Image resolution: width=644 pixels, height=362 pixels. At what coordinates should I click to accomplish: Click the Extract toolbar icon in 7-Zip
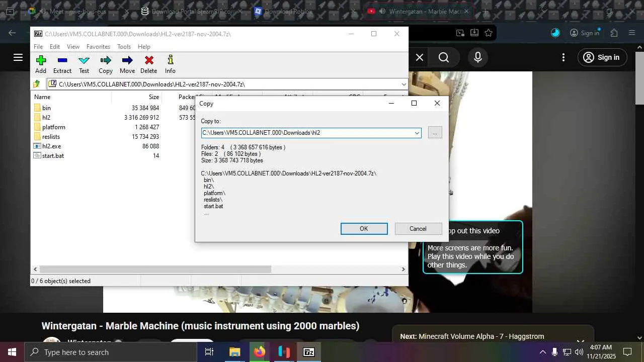click(x=62, y=60)
